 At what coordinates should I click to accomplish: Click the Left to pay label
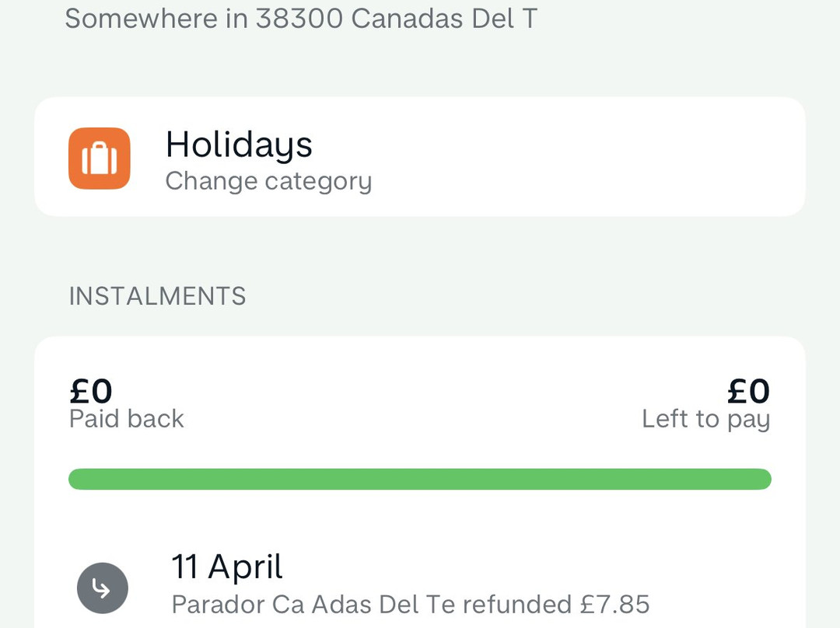tap(705, 419)
